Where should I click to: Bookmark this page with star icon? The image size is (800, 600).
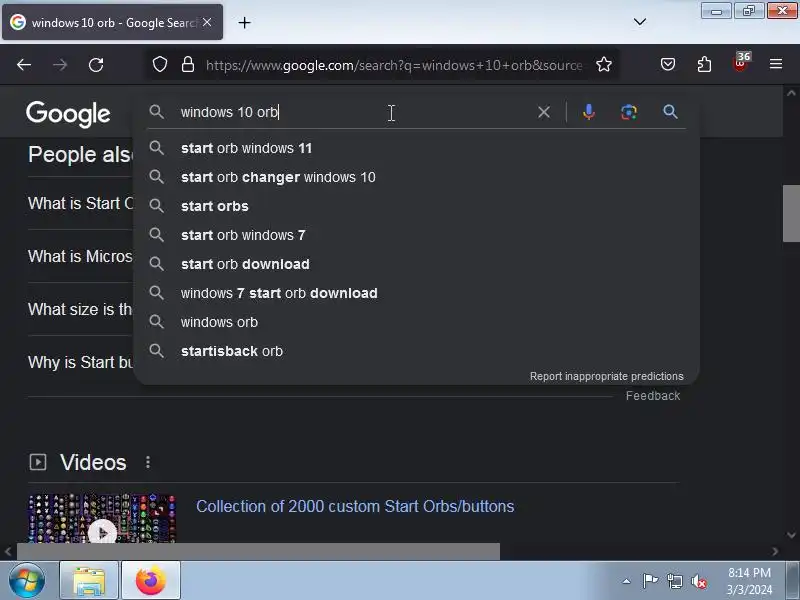click(x=604, y=64)
